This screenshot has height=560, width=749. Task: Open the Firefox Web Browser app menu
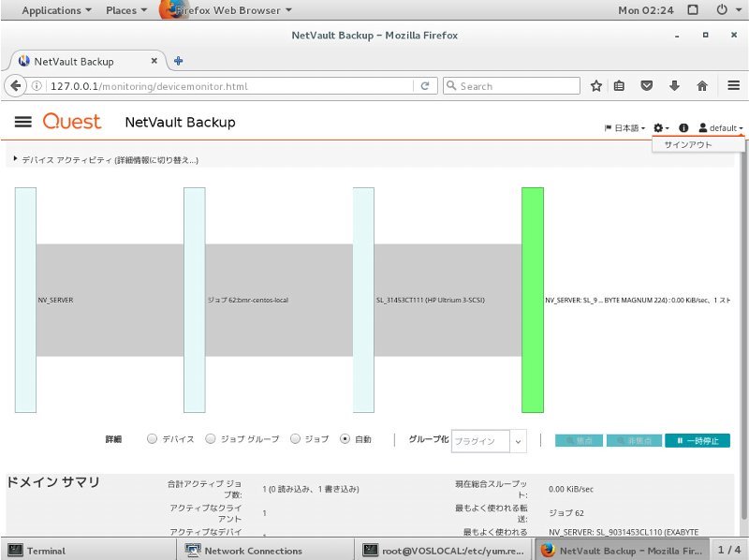[x=226, y=10]
